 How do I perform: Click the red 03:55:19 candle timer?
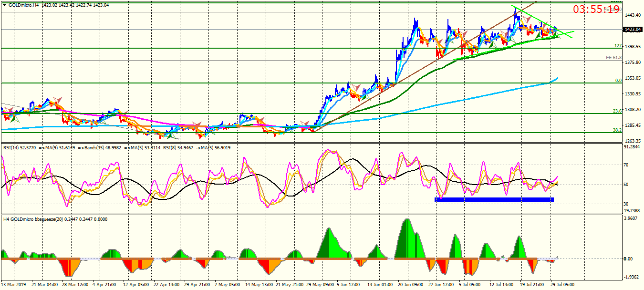(x=596, y=10)
